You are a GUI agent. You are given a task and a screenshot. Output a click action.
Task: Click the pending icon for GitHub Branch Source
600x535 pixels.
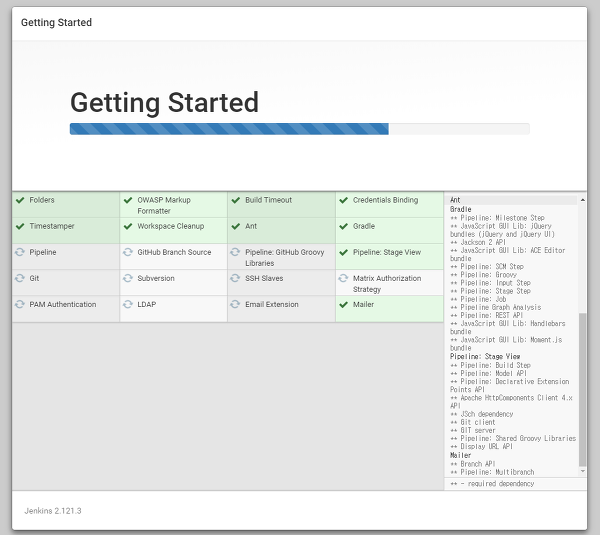(x=128, y=252)
